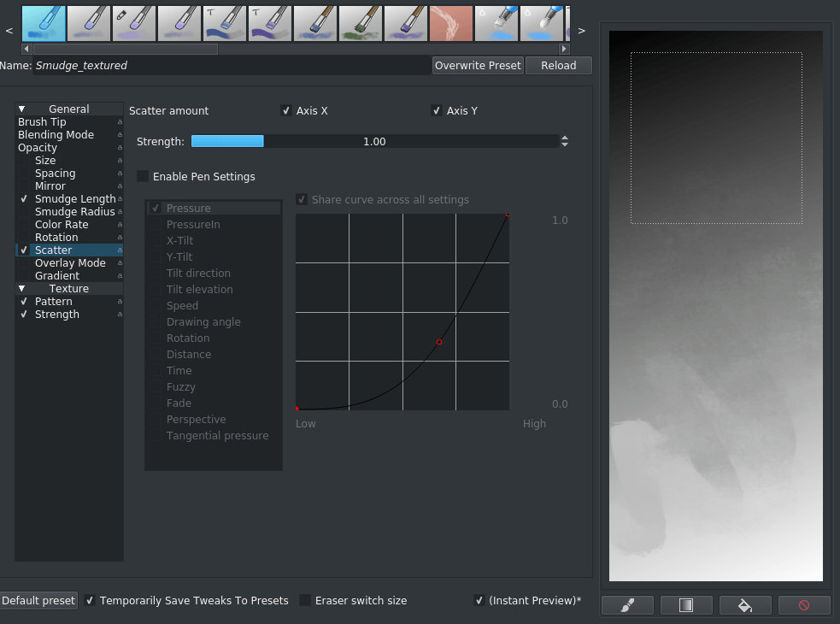Image resolution: width=840 pixels, height=624 pixels.
Task: Uncheck Axis X for scatter
Action: 286,110
